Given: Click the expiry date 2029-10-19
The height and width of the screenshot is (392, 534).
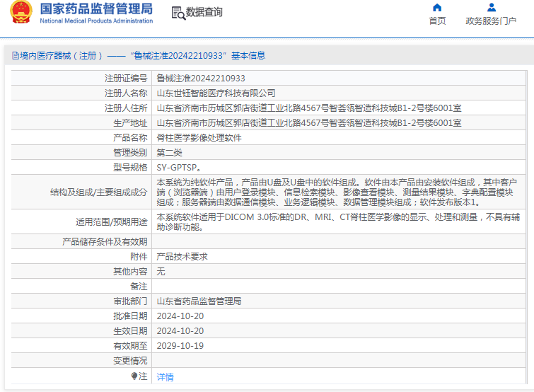Looking at the screenshot, I should [180, 346].
